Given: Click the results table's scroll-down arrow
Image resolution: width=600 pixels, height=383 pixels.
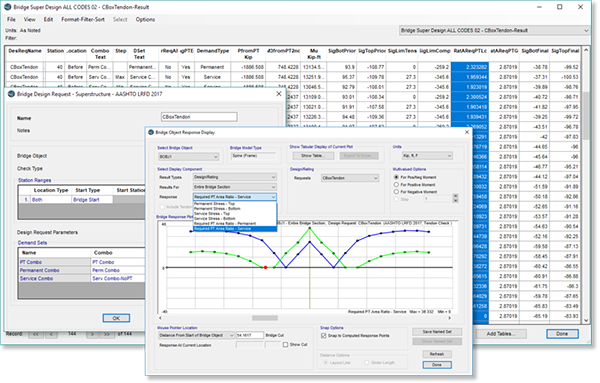Looking at the screenshot, I should click(586, 321).
